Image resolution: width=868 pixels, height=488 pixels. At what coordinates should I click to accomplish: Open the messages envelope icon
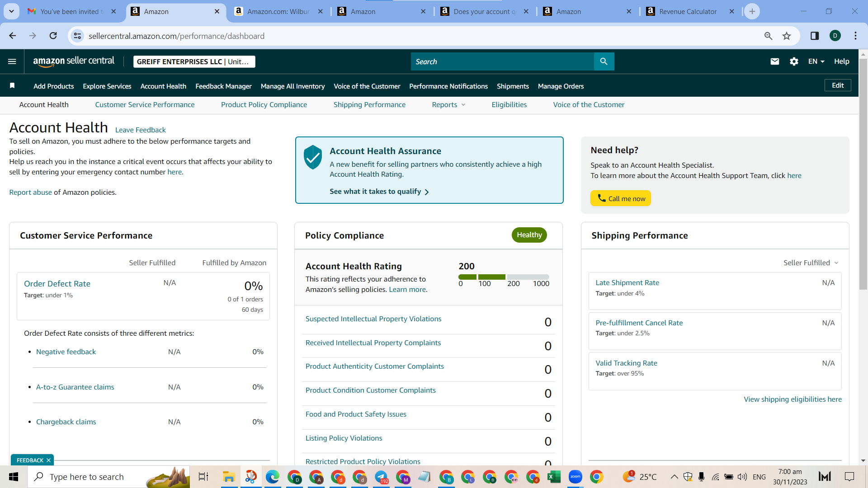pos(775,61)
